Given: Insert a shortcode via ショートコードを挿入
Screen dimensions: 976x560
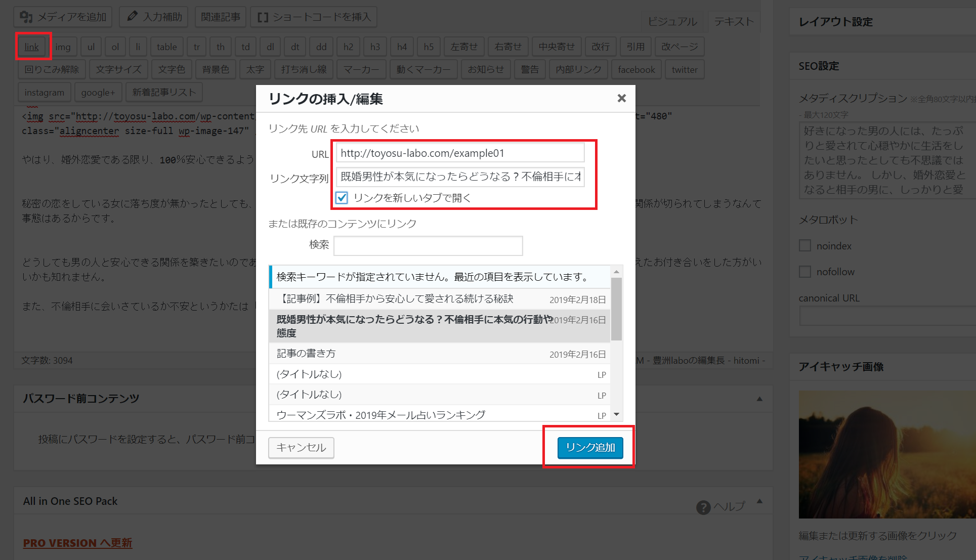Looking at the screenshot, I should 314,17.
